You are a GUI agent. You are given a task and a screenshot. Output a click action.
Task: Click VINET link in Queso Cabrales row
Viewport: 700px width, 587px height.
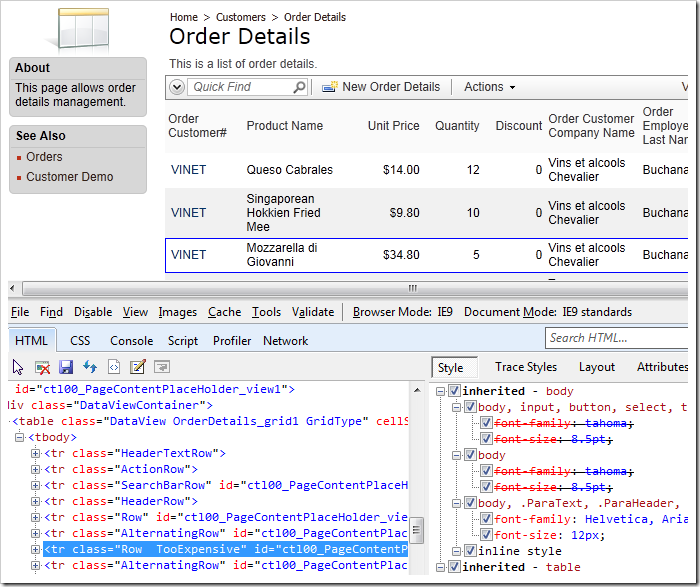(188, 170)
